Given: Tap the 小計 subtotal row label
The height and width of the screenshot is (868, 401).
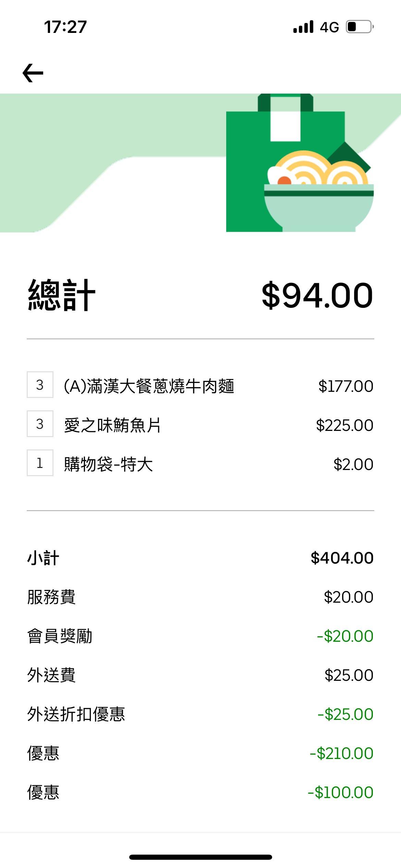Looking at the screenshot, I should point(43,558).
